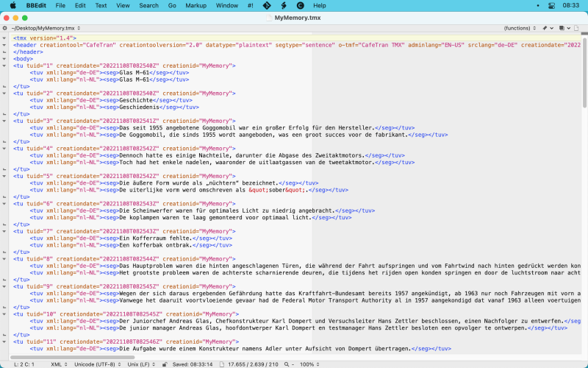
Task: Click the stacked documents includes icon
Action: click(562, 28)
